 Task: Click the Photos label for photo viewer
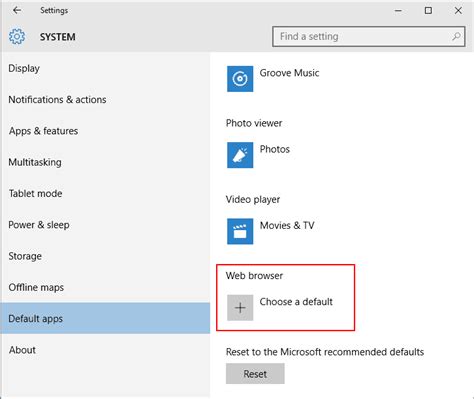275,149
